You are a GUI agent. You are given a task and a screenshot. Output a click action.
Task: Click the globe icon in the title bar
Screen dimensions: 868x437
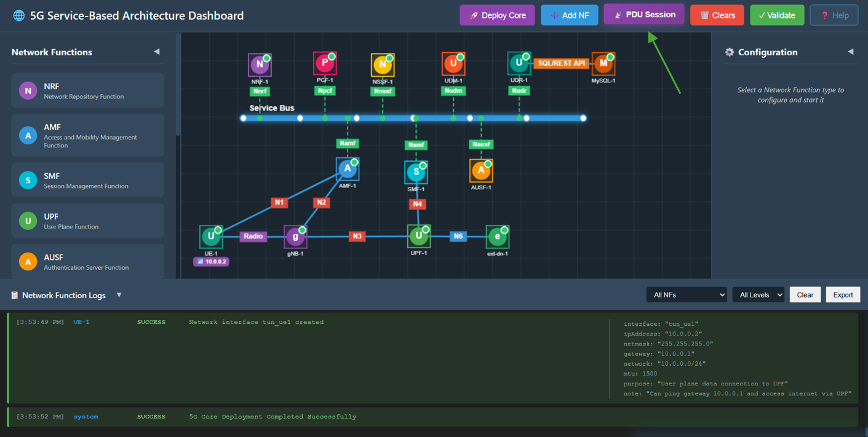pyautogui.click(x=18, y=15)
